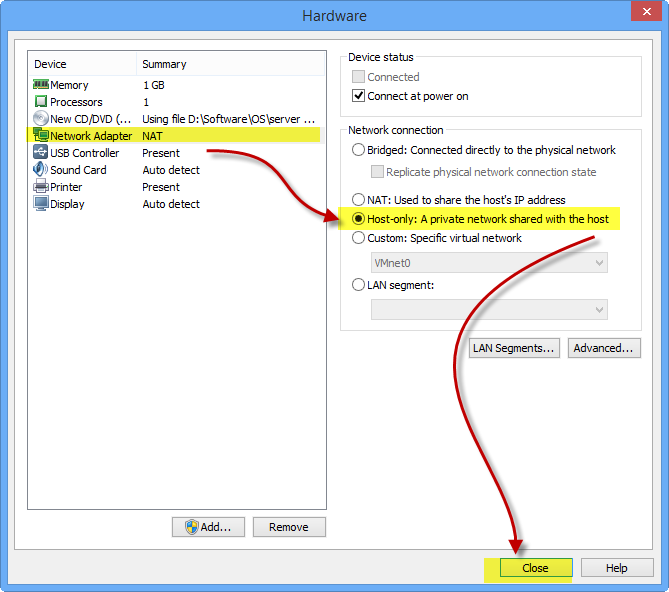Click the Processors device icon
The height and width of the screenshot is (592, 669).
(x=41, y=102)
